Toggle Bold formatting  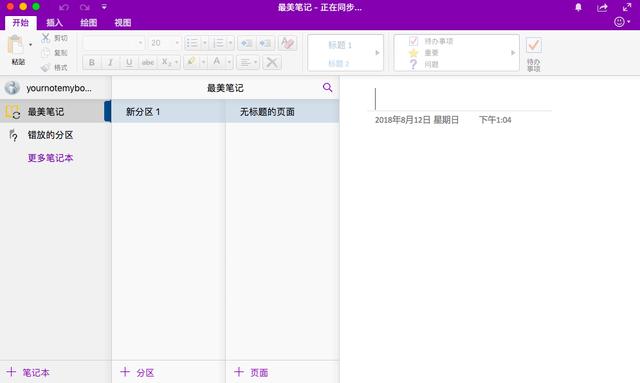(x=92, y=62)
